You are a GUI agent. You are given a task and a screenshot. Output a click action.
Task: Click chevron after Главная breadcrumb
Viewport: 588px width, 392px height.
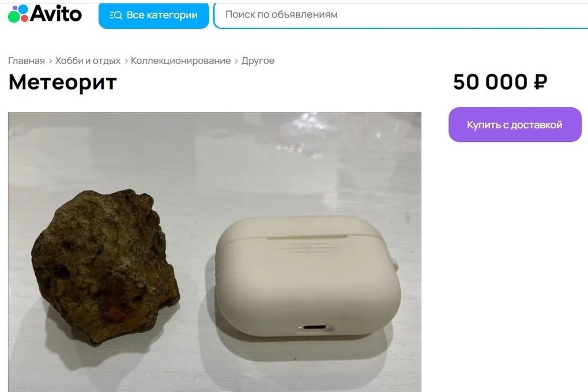(50, 61)
